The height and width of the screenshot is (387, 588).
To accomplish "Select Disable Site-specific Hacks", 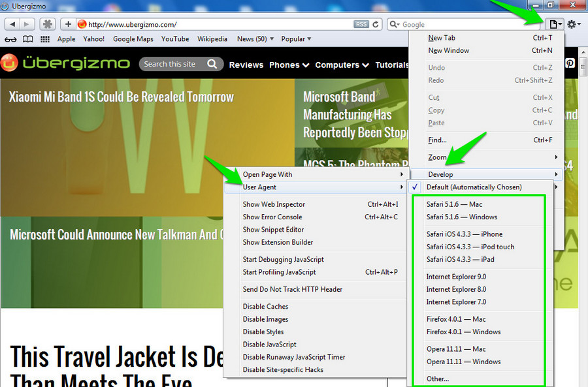I will coord(316,370).
